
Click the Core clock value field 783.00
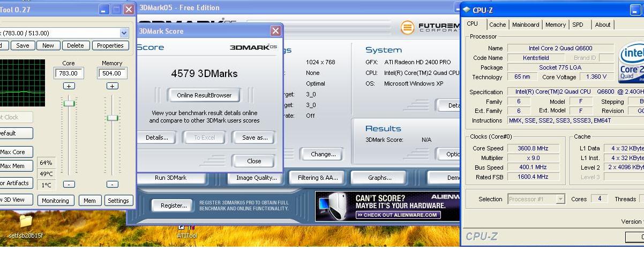69,73
